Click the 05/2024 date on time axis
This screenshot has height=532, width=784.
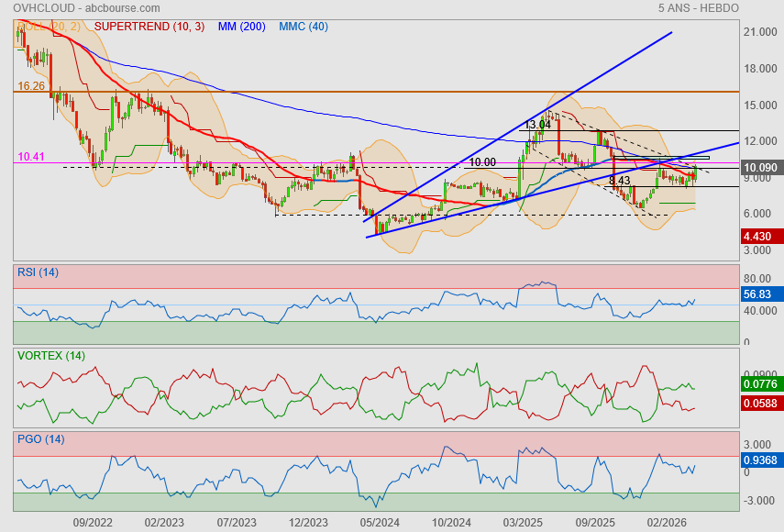(380, 523)
